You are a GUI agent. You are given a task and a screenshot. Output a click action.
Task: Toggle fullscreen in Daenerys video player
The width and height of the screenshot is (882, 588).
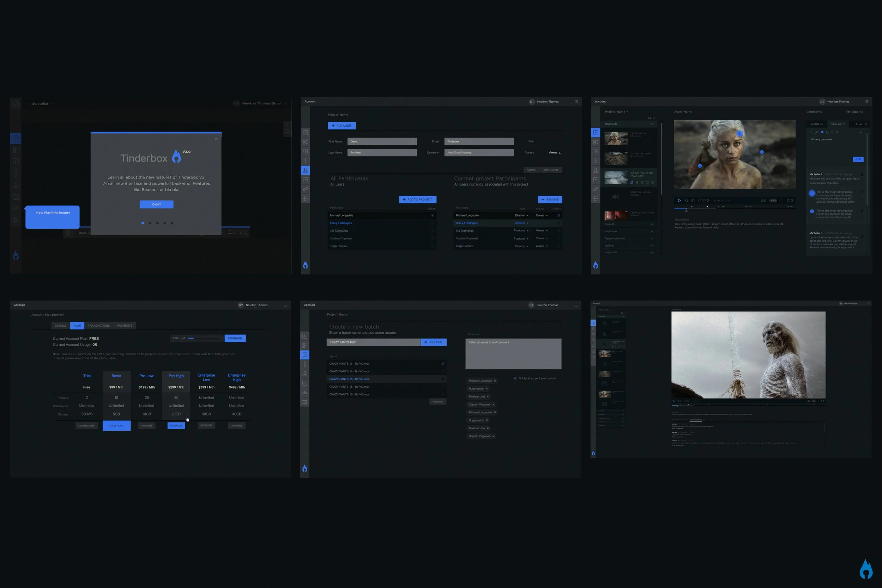pos(790,201)
